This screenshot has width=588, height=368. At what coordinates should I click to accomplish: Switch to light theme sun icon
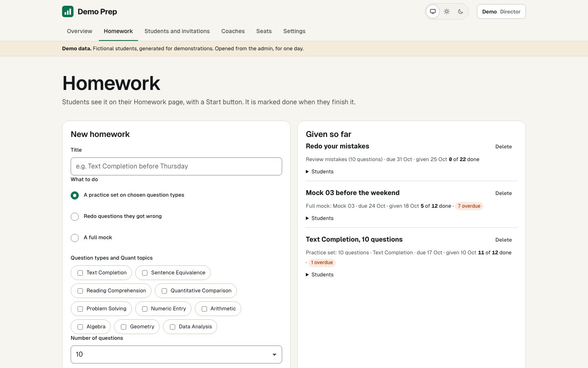[447, 11]
